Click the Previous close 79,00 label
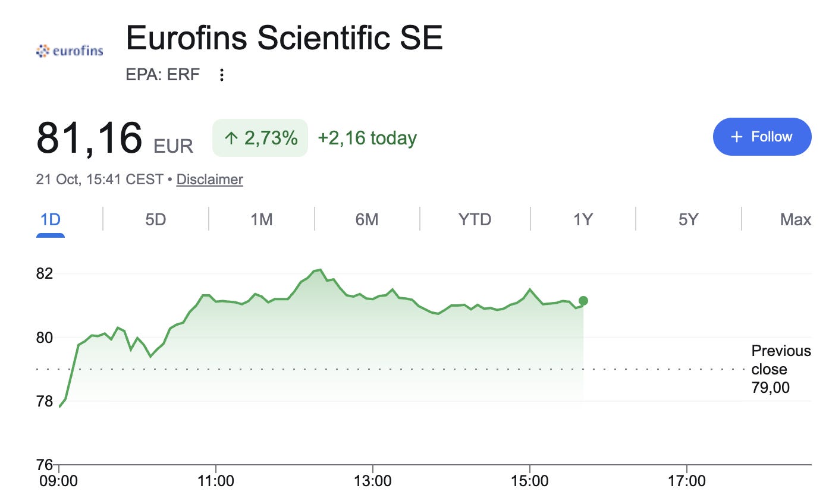 click(781, 369)
